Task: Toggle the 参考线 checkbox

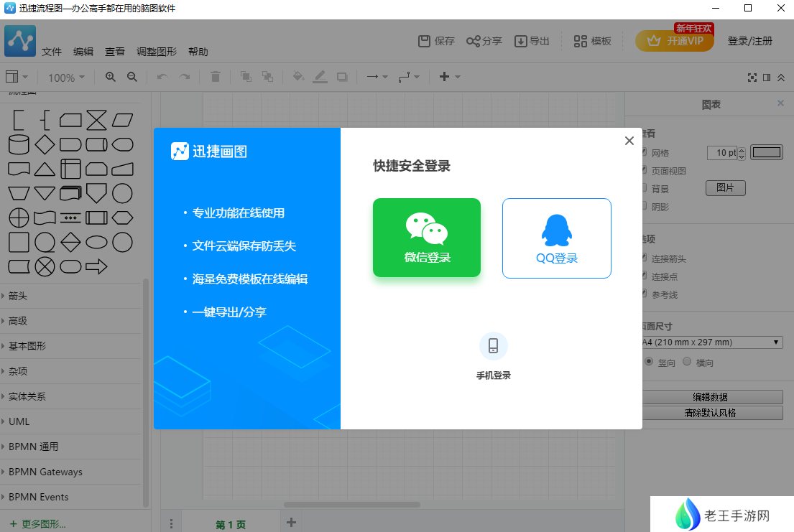Action: click(x=644, y=293)
